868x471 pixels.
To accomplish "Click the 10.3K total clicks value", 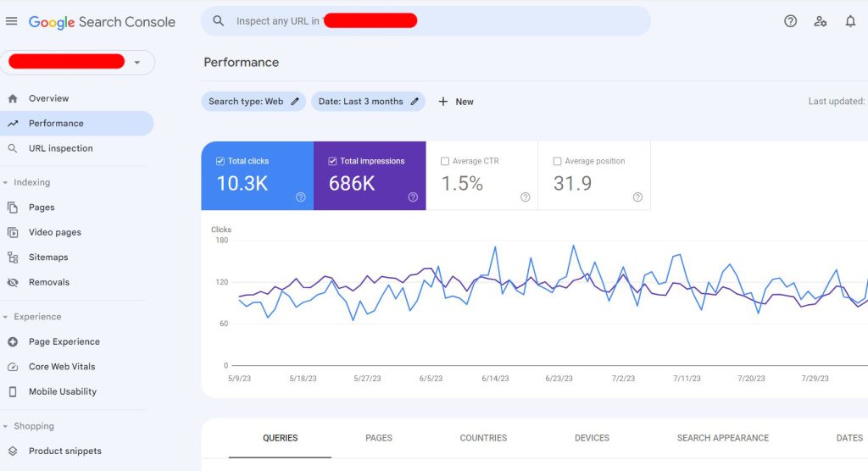I will coord(242,183).
